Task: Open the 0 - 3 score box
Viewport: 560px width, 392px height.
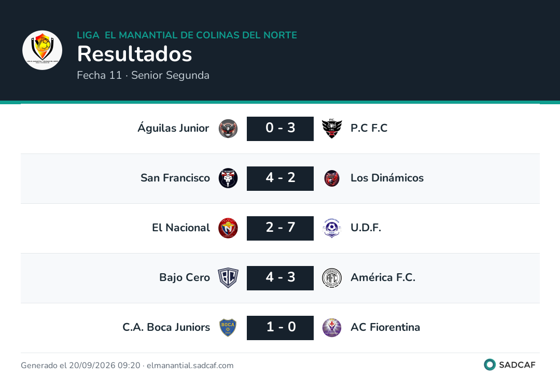Action: click(x=281, y=129)
